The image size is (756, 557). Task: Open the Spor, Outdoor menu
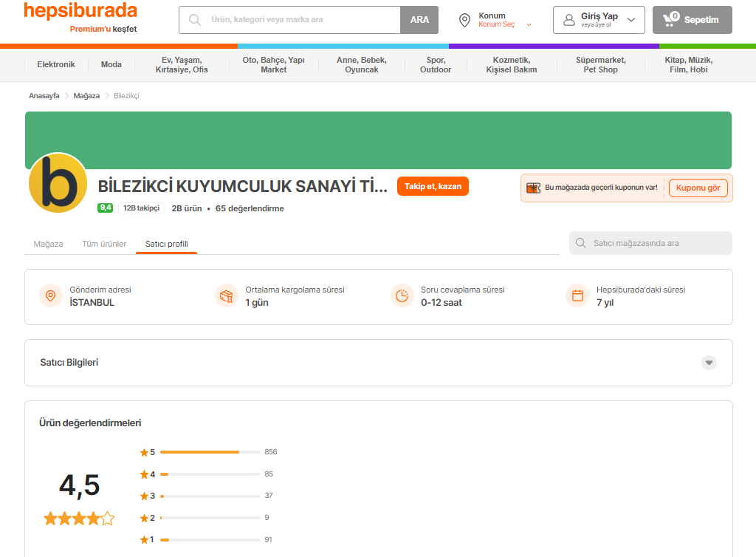pos(436,64)
